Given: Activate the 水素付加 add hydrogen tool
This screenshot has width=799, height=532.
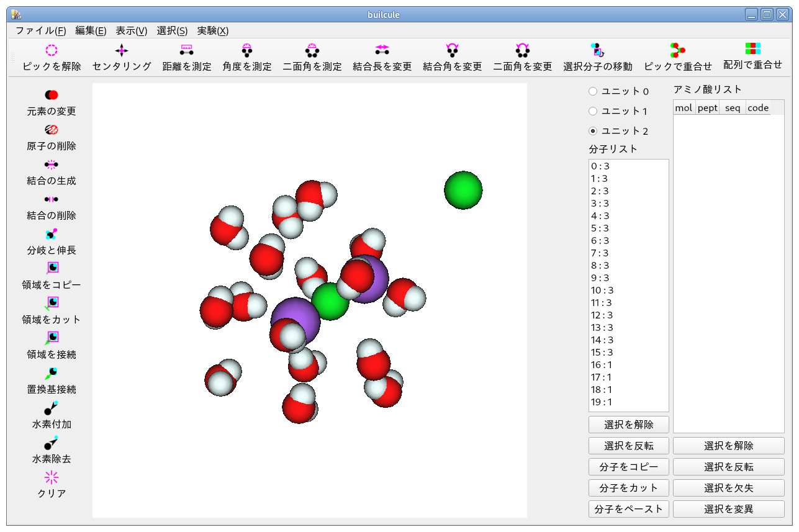Looking at the screenshot, I should [52, 408].
